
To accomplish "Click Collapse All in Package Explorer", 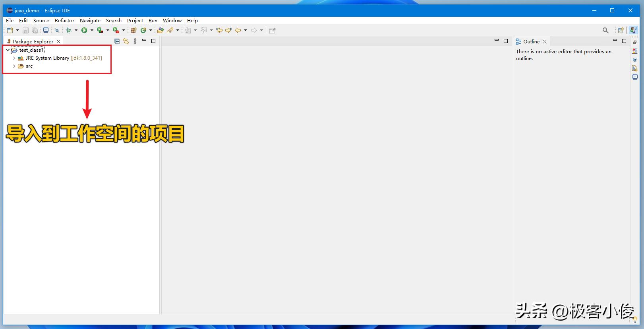I will click(x=117, y=41).
